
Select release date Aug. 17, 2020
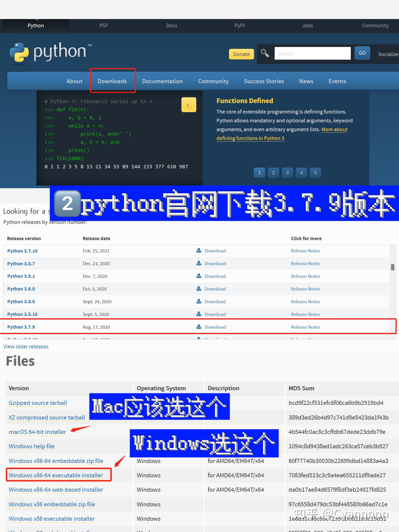(x=96, y=327)
